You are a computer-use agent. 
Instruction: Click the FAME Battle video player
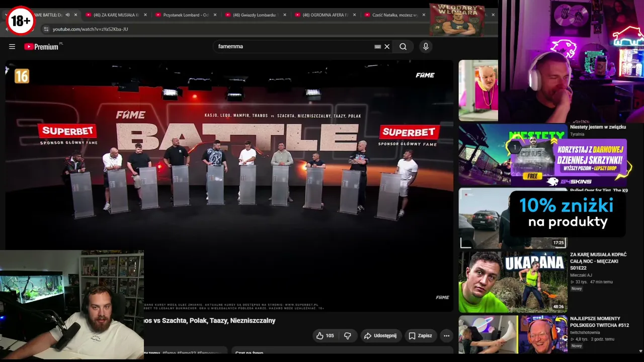[229, 186]
